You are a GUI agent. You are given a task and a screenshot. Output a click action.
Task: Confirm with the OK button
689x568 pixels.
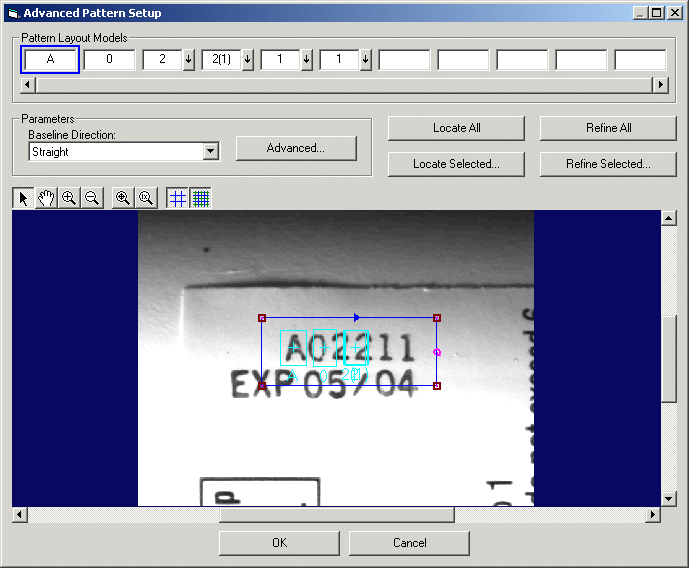pyautogui.click(x=279, y=543)
